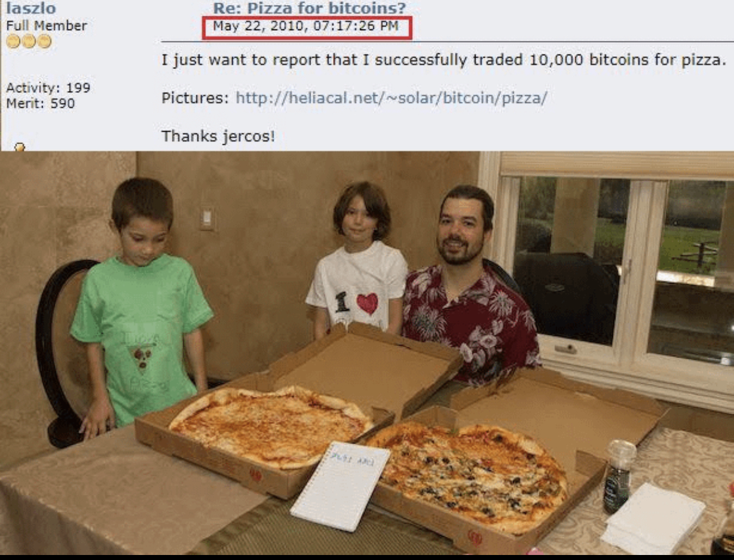734x560 pixels.
Task: Click the middle gold coin rank icon
Action: [29, 42]
